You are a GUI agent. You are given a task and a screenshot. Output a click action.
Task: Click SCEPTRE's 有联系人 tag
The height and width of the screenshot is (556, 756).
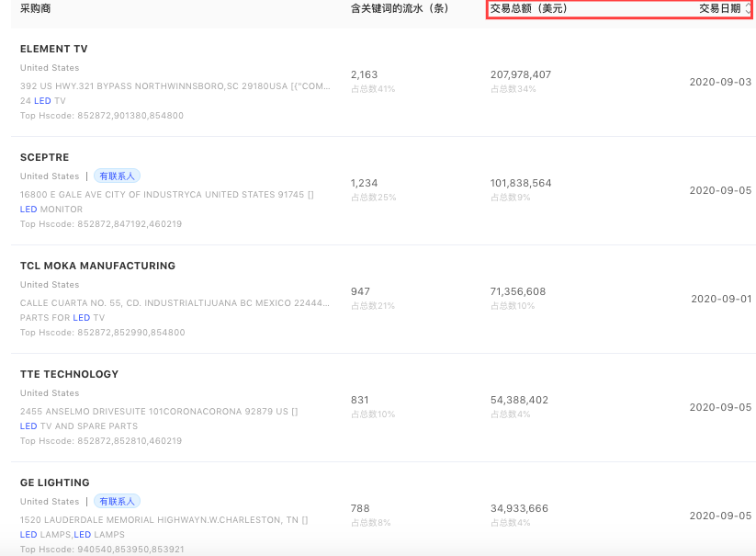[117, 176]
